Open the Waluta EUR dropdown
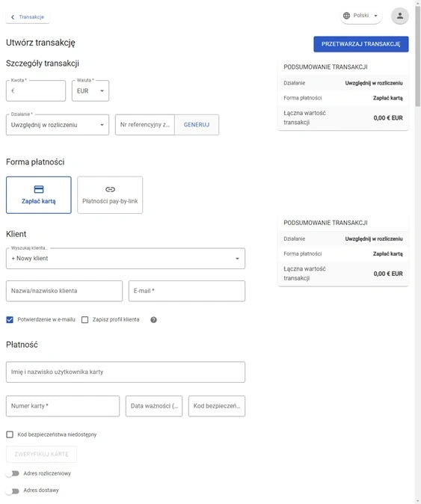The width and height of the screenshot is (421, 504). (90, 91)
